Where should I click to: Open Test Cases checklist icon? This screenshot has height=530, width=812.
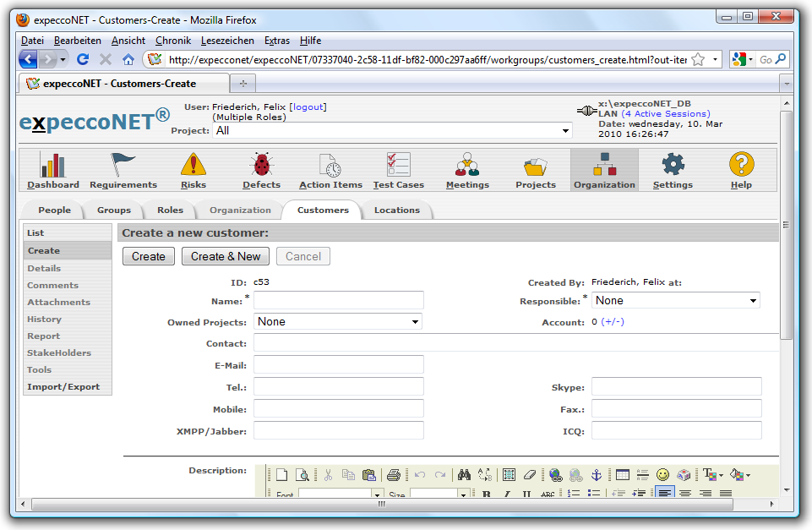tap(397, 170)
